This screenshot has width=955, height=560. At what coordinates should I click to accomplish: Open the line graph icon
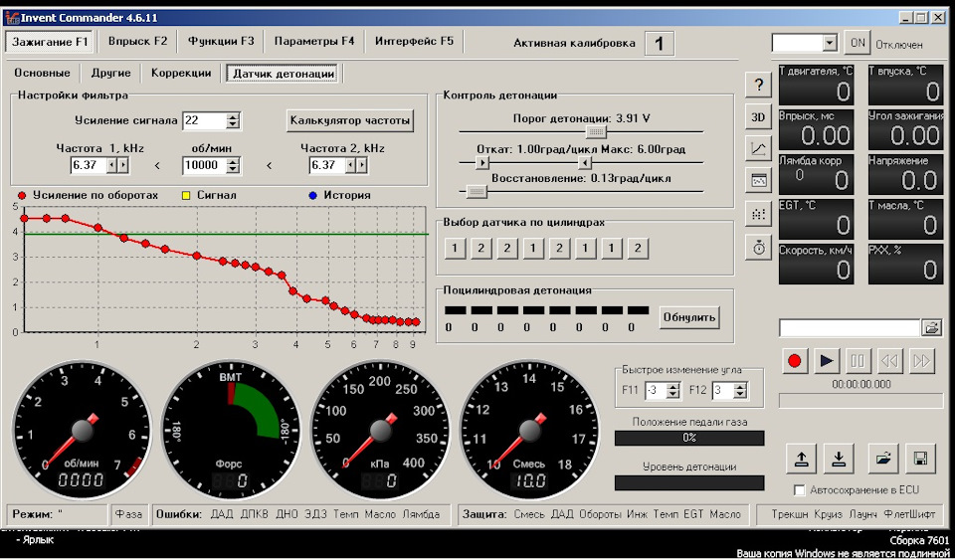coord(759,149)
